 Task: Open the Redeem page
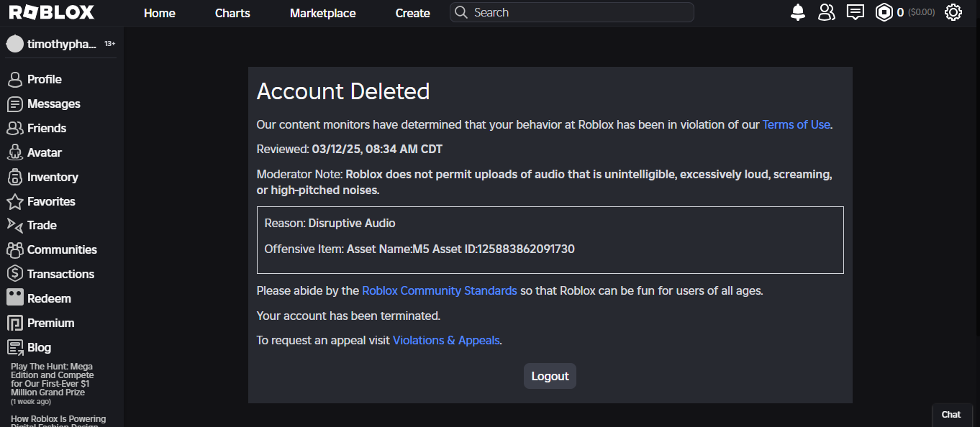(48, 298)
